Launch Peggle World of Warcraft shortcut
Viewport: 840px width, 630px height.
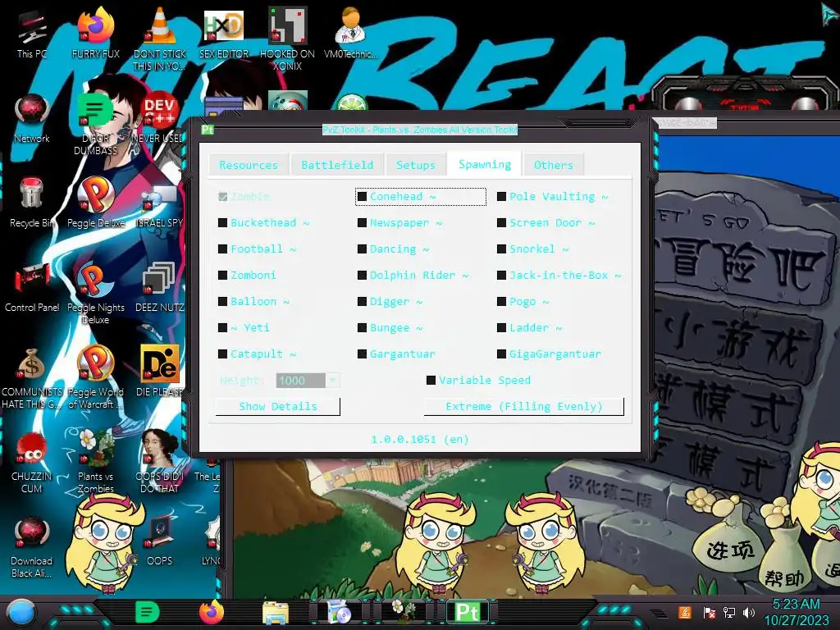[x=95, y=377]
